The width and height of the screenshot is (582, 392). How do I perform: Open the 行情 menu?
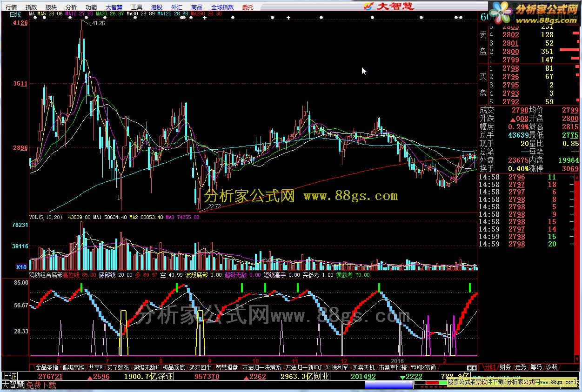[x=11, y=7]
